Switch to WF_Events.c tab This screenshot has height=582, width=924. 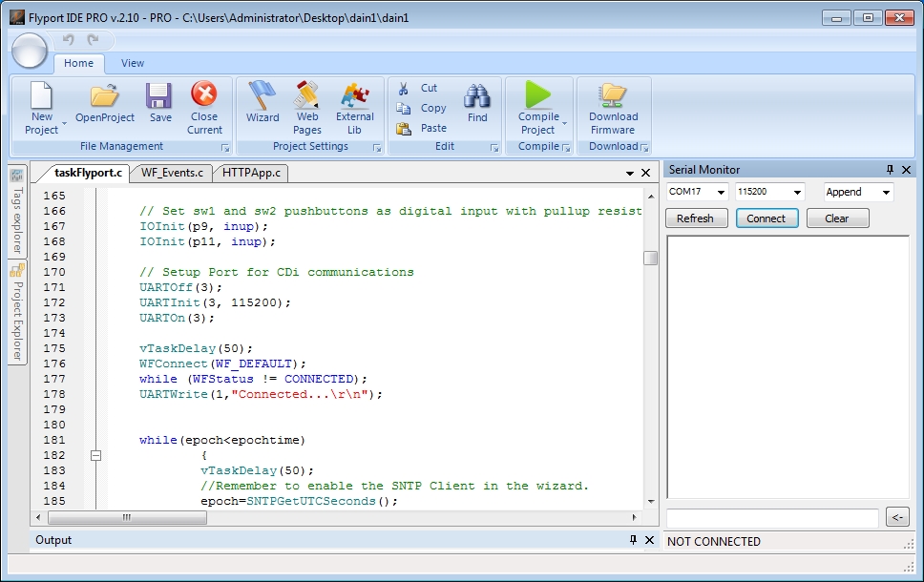click(172, 173)
